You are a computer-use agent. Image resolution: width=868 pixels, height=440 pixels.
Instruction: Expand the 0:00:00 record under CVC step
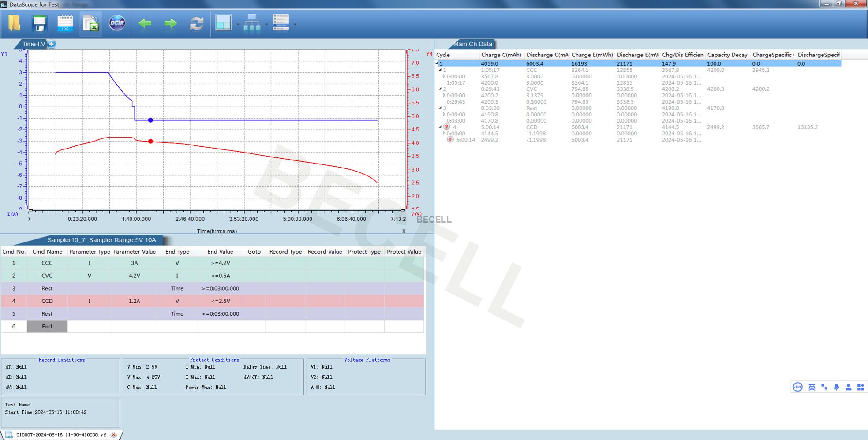pos(444,95)
